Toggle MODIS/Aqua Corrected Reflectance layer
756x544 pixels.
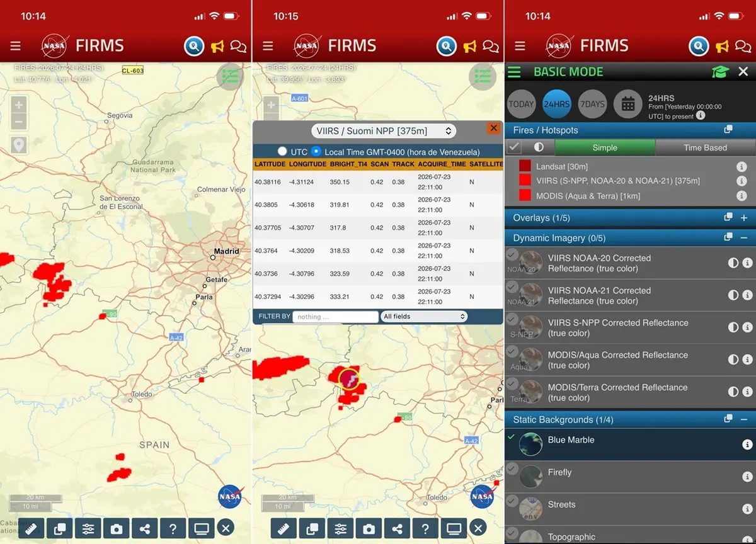tap(512, 351)
